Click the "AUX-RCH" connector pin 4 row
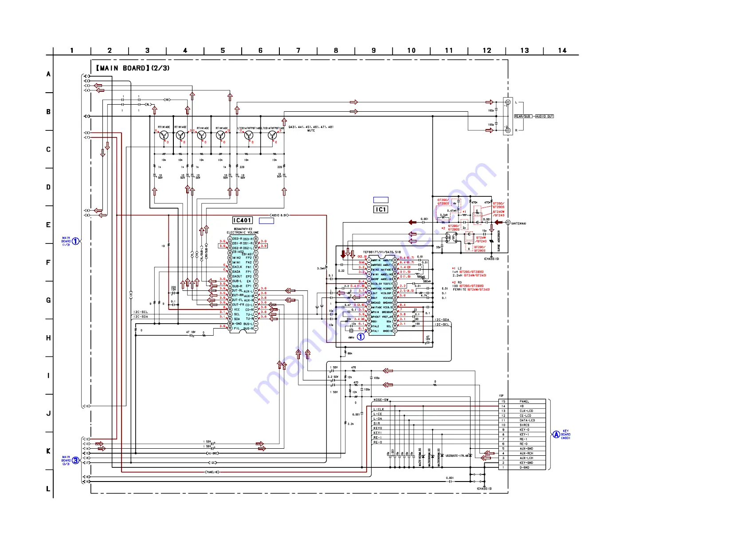 522,454
